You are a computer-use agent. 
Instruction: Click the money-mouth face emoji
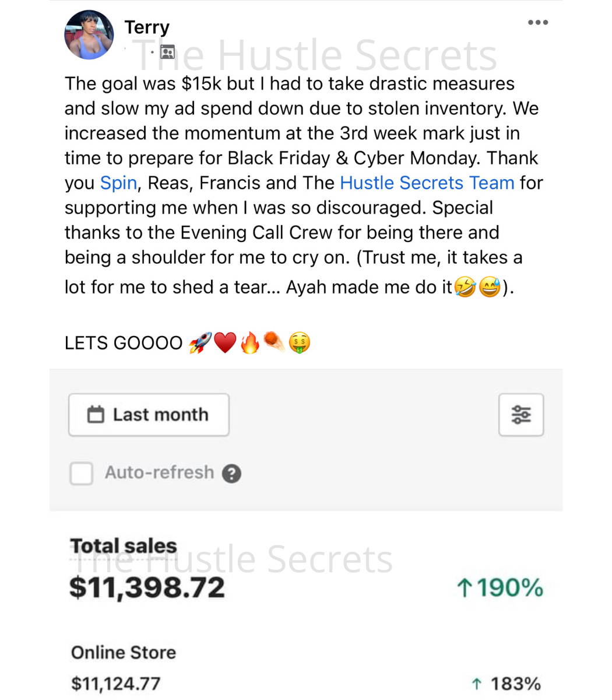[x=299, y=342]
